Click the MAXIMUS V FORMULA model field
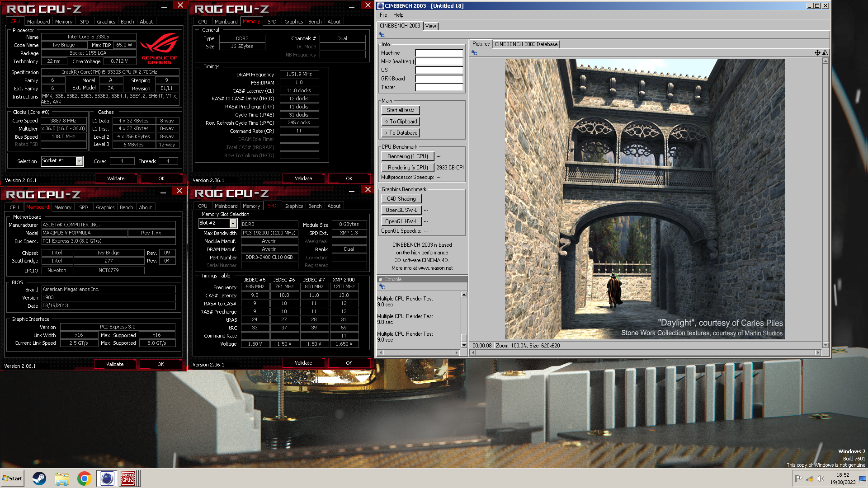The width and height of the screenshot is (868, 488). pos(84,233)
